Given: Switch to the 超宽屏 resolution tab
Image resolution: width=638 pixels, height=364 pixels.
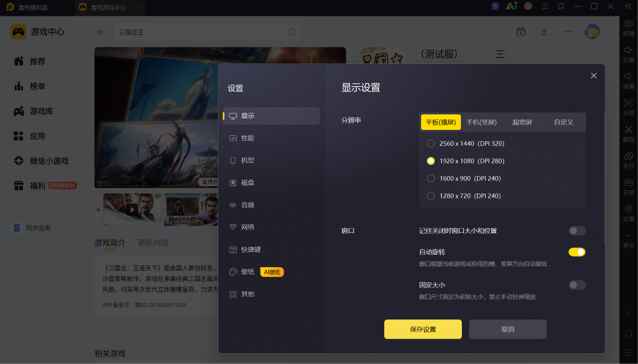Looking at the screenshot, I should [x=523, y=122].
